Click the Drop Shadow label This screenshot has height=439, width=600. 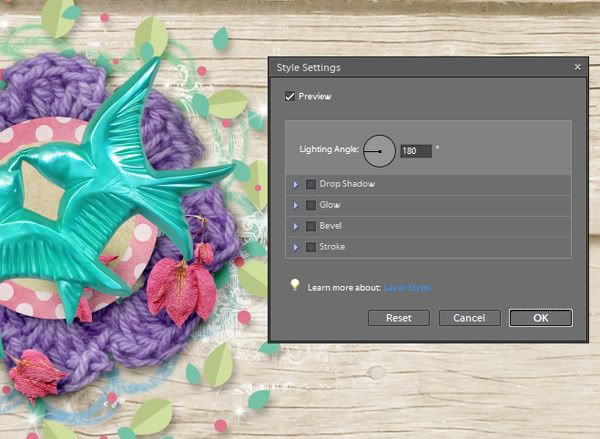(x=347, y=184)
